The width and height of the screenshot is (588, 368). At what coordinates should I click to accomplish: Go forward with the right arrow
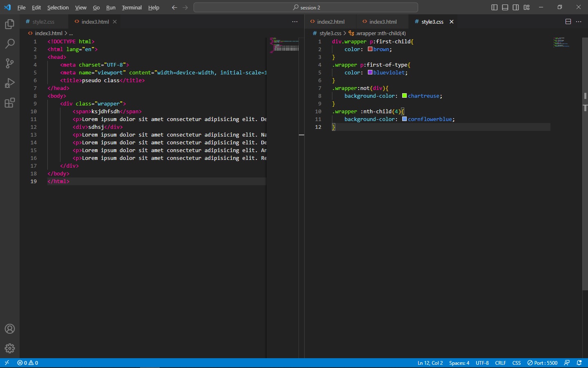[x=185, y=7]
